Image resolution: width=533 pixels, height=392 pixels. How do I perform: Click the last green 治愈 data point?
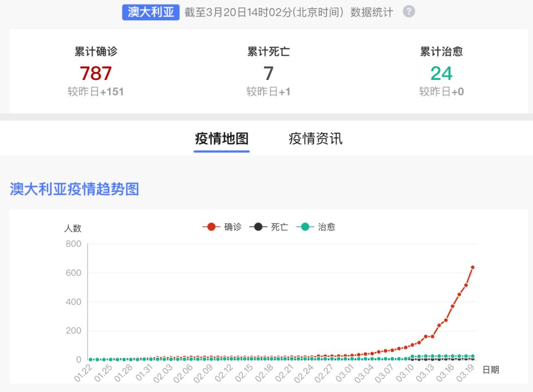click(472, 356)
